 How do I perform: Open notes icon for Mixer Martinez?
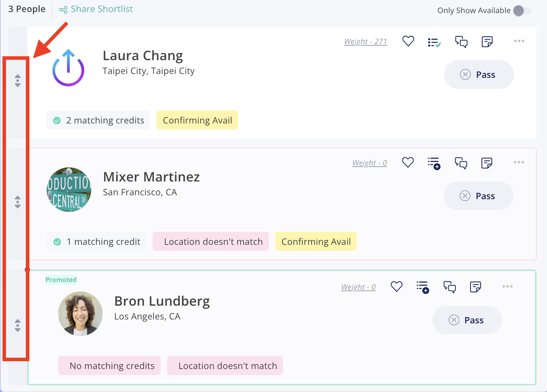(487, 163)
